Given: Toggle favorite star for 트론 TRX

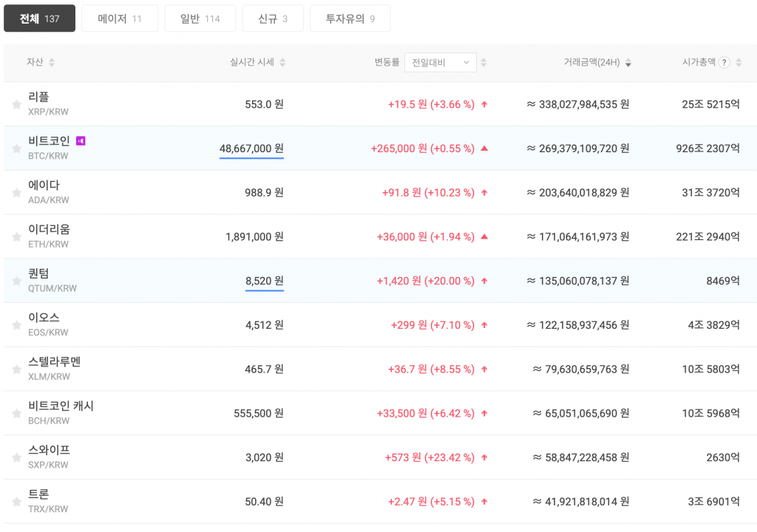Looking at the screenshot, I should (x=16, y=502).
